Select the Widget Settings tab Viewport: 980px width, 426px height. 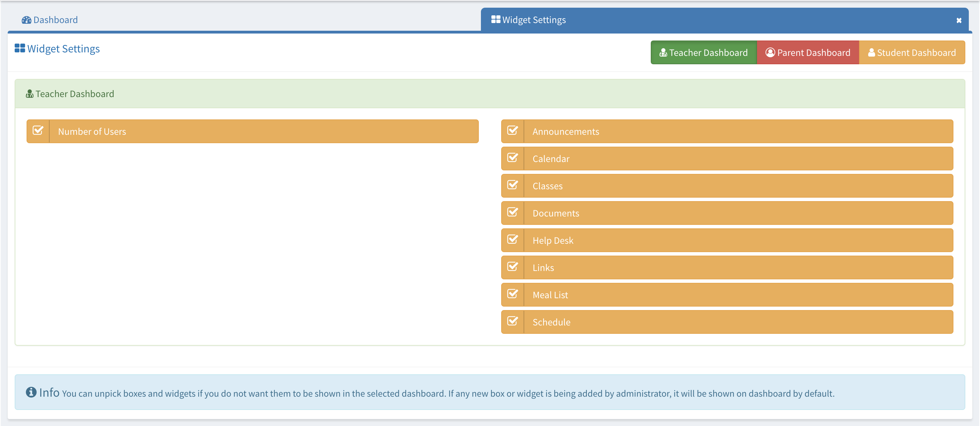point(534,20)
